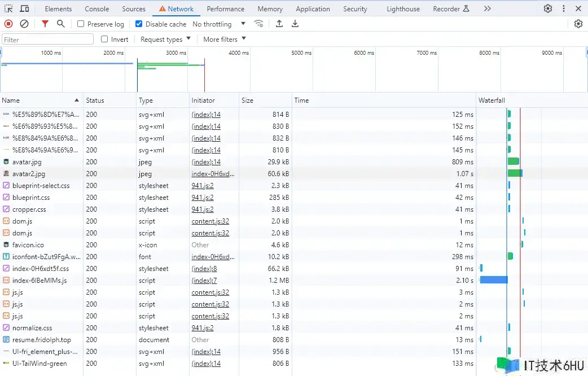Export HAR with download icon
This screenshot has height=376, width=588.
(x=295, y=24)
